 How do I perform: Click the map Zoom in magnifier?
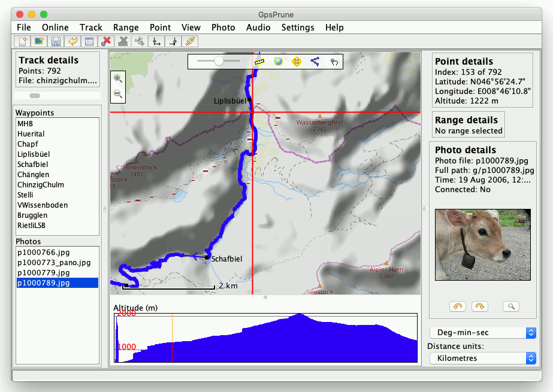click(118, 78)
